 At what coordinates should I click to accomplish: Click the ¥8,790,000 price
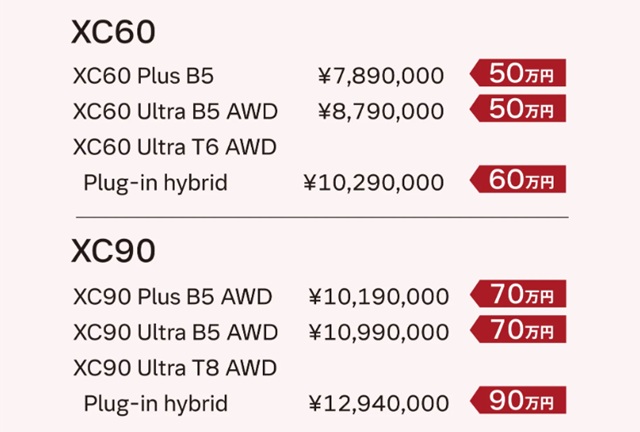point(381,112)
